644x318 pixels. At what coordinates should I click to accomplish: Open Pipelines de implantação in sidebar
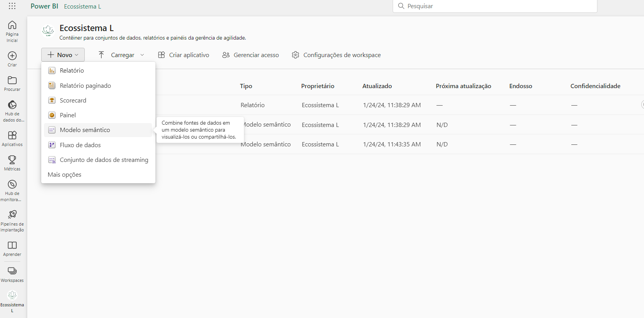(12, 221)
